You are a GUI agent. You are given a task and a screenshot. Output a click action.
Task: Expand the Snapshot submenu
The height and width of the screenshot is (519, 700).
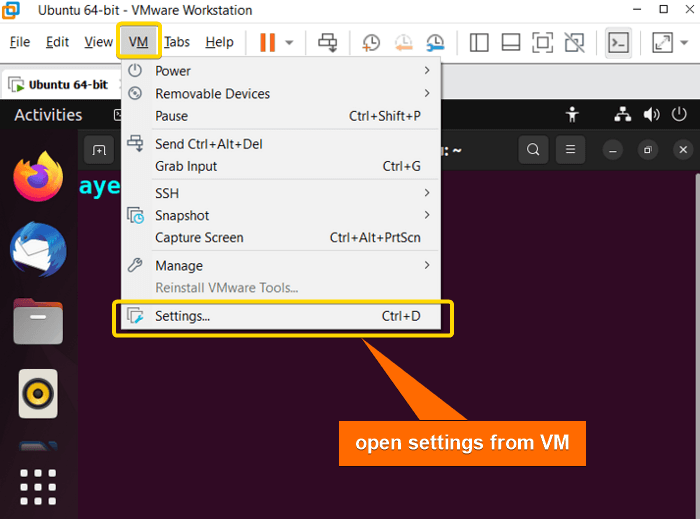pos(281,216)
